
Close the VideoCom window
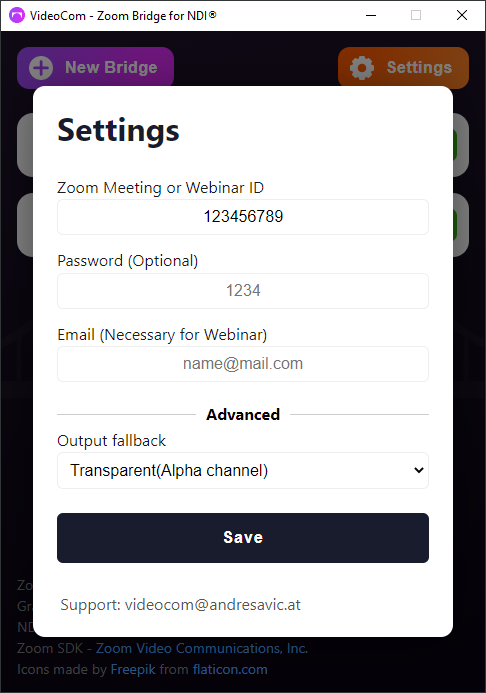click(x=462, y=15)
